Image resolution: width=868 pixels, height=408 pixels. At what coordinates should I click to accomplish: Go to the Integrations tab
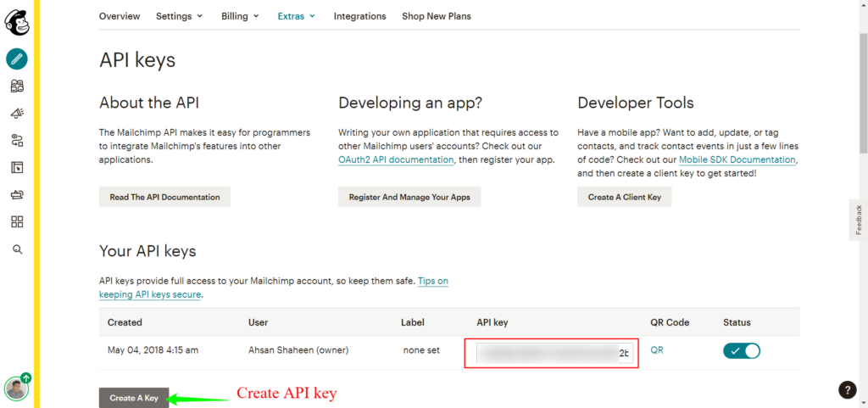coord(359,16)
